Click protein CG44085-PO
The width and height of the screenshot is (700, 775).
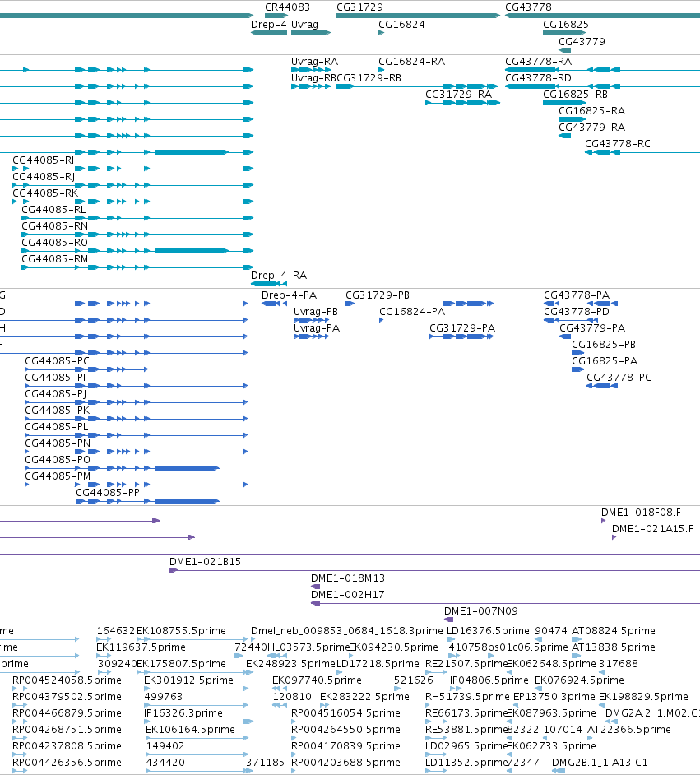58,460
